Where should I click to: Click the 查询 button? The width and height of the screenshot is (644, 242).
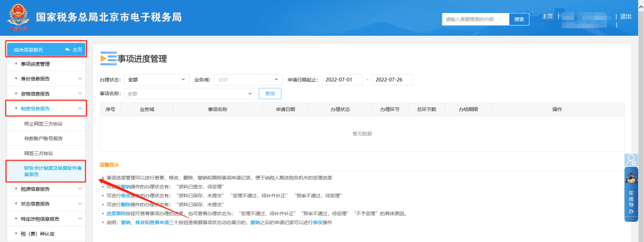click(270, 93)
